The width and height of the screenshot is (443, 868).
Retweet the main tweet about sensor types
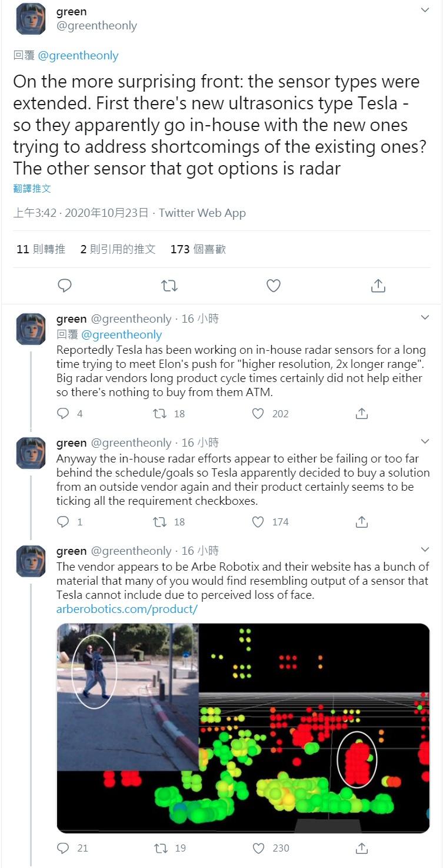click(169, 286)
